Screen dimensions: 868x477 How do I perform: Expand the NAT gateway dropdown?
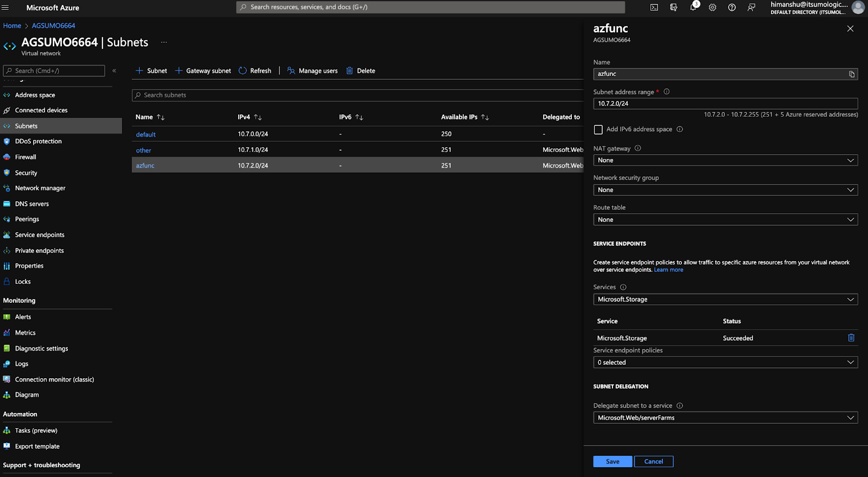[x=725, y=161]
